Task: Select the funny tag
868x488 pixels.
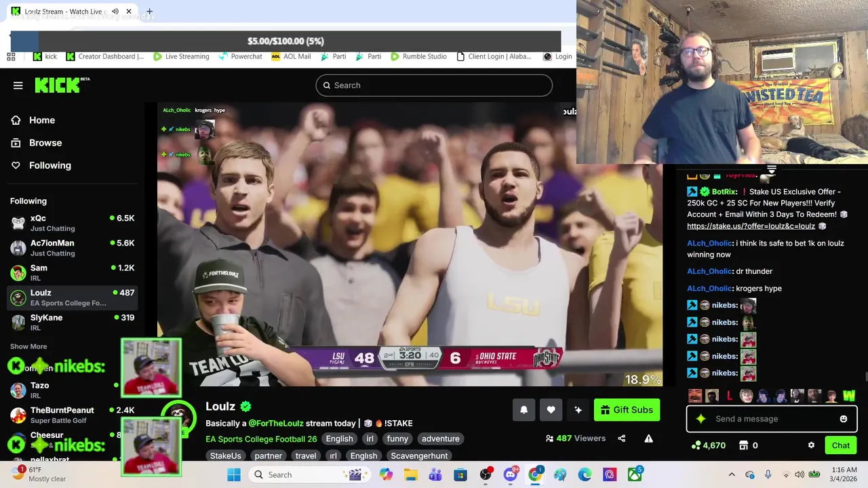Action: [x=397, y=439]
